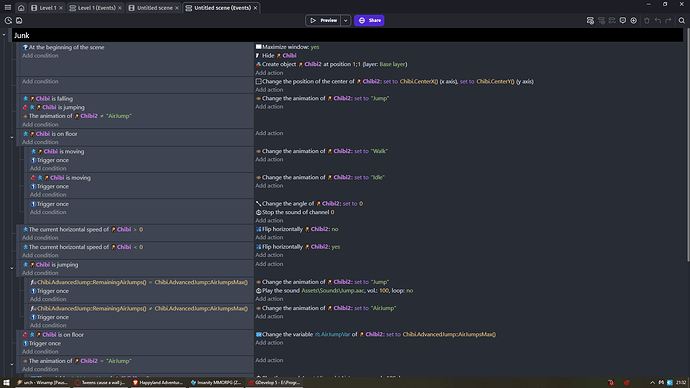The width and height of the screenshot is (690, 388).
Task: Select the action setting animation to "AirJump"
Action: pyautogui.click(x=326, y=308)
